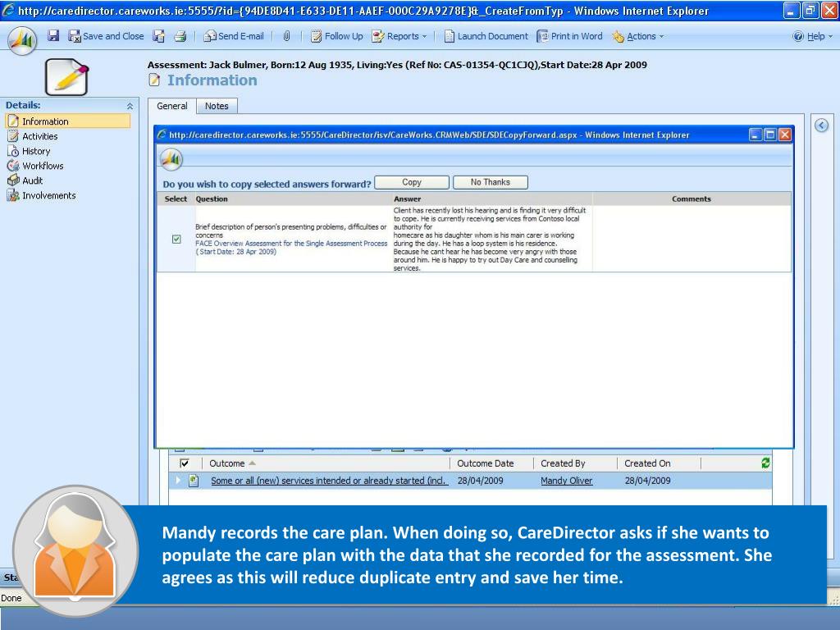Click IE page icon in dialog title bar
The image size is (840, 630).
[x=162, y=135]
